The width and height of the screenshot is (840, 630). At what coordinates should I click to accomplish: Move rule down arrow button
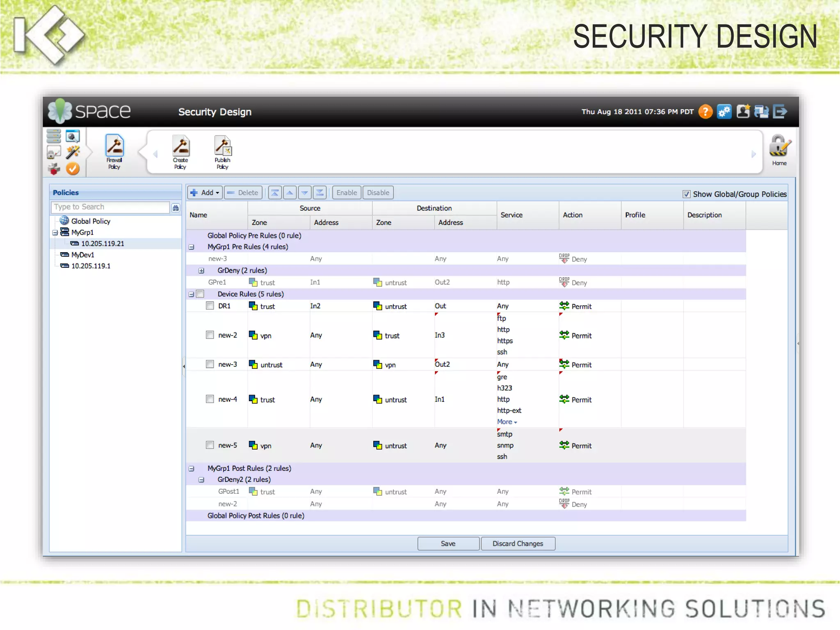pos(305,192)
